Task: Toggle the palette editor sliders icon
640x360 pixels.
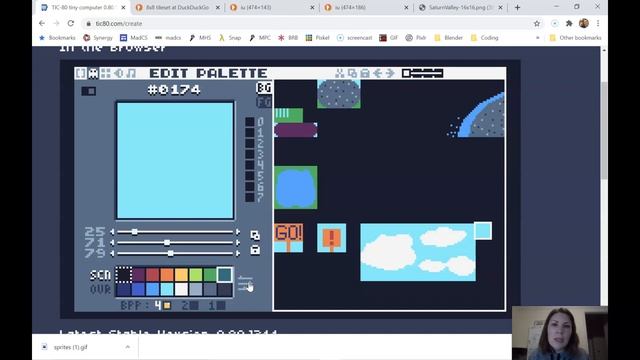Action: (245, 283)
